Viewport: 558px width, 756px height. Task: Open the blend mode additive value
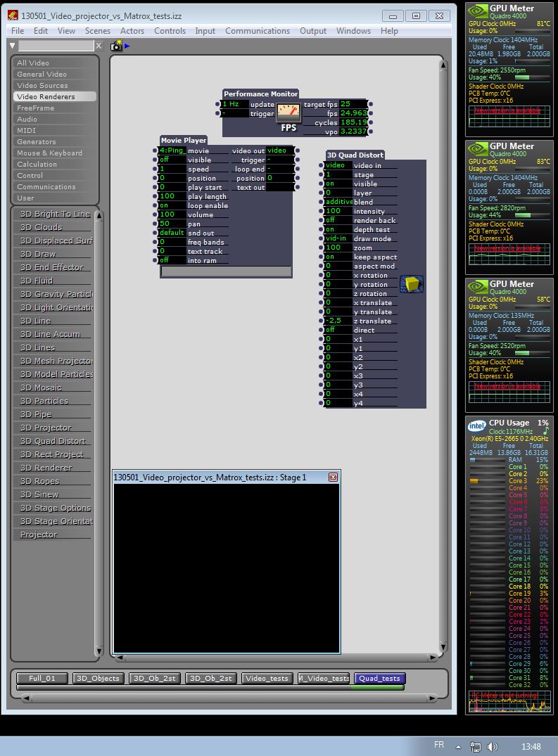[338, 202]
